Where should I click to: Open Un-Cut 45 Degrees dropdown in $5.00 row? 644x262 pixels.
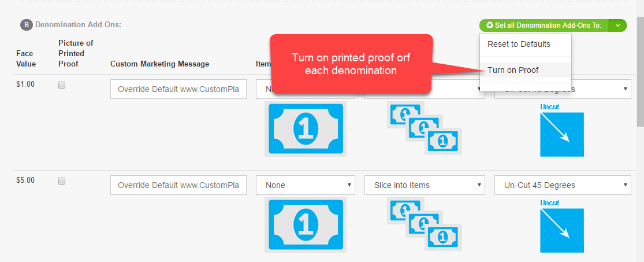coord(563,185)
